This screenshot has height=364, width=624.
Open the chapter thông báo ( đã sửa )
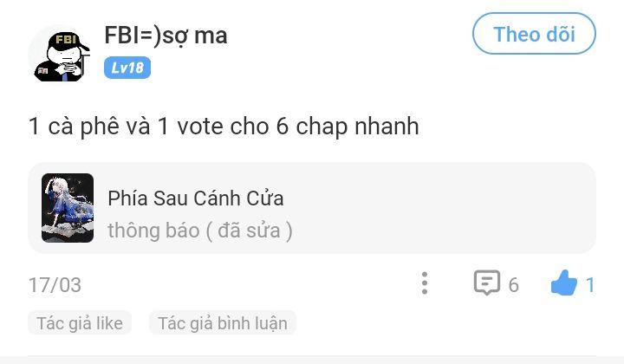pyautogui.click(x=199, y=230)
